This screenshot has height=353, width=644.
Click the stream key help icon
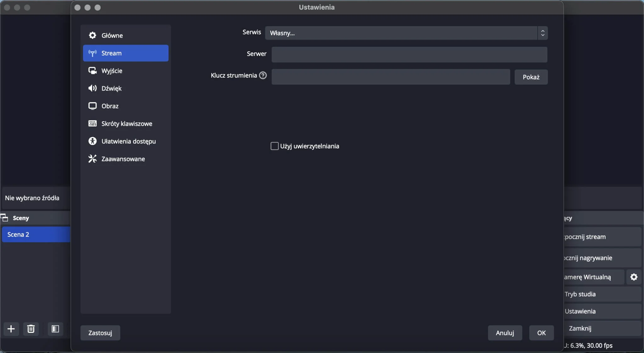(x=263, y=76)
